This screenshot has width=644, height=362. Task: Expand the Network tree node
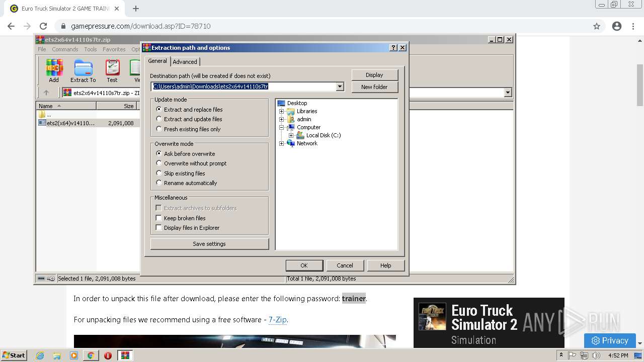coord(282,143)
